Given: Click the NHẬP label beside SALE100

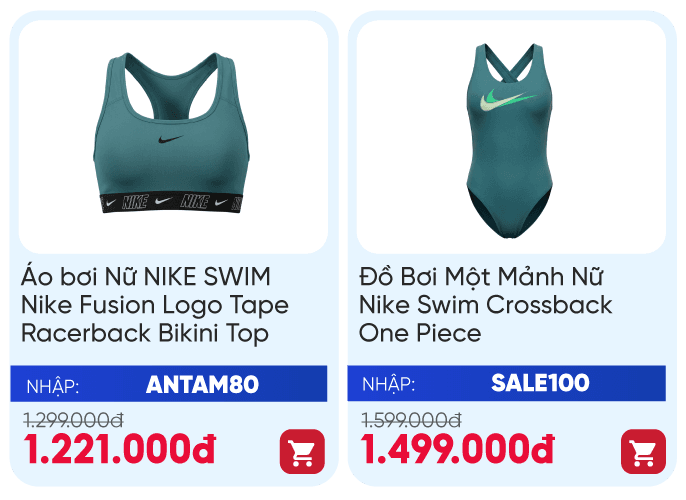Looking at the screenshot, I should [x=388, y=385].
